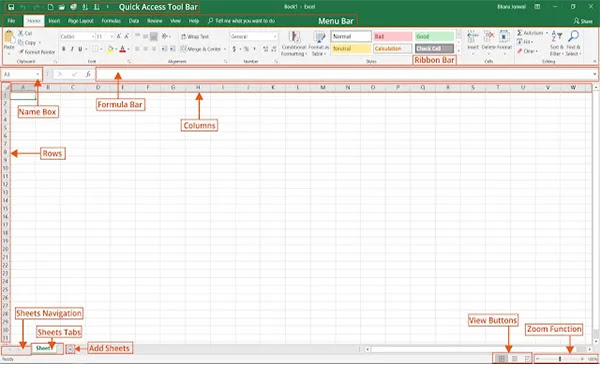Enable Page Layout view in status bar
Image resolution: width=600 pixels, height=375 pixels.
[515, 359]
